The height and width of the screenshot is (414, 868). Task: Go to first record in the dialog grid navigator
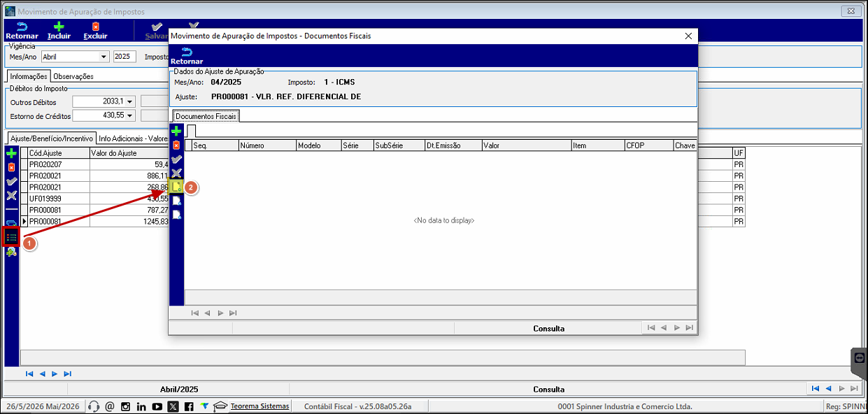[x=195, y=313]
